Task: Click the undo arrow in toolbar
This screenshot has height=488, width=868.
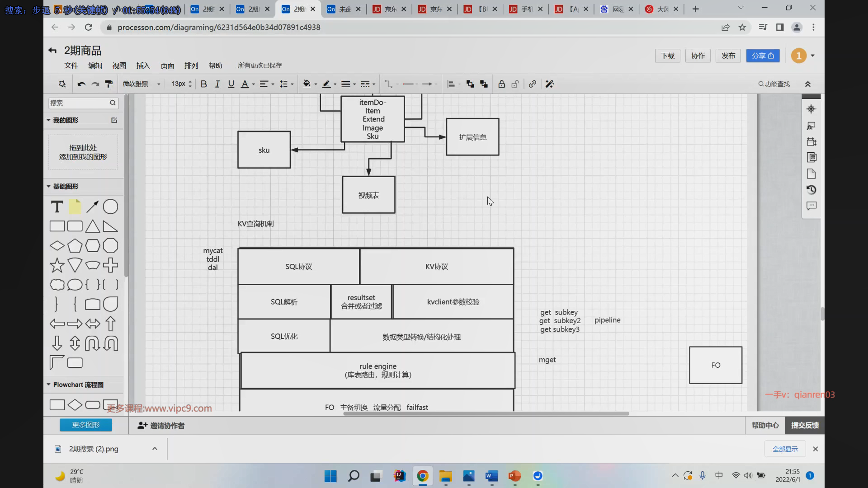Action: pos(81,84)
